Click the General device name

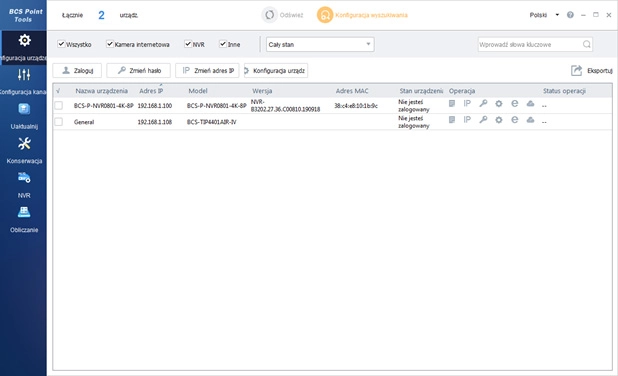tap(84, 122)
